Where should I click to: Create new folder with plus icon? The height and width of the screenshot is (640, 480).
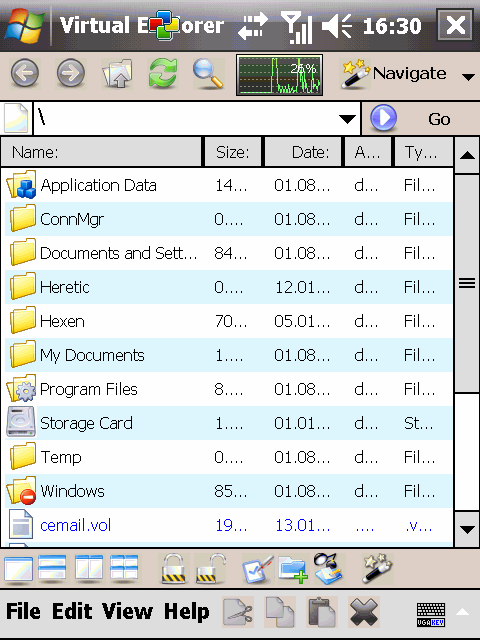293,569
